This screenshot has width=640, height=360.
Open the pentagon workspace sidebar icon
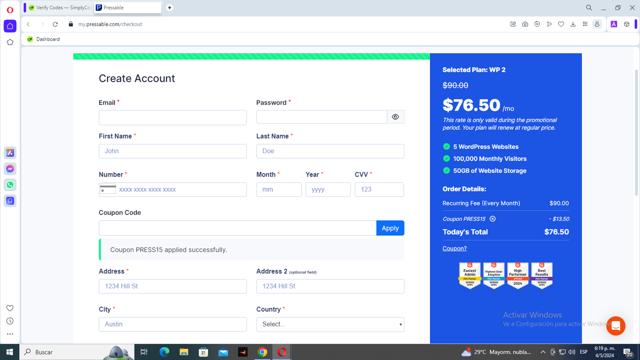10,42
